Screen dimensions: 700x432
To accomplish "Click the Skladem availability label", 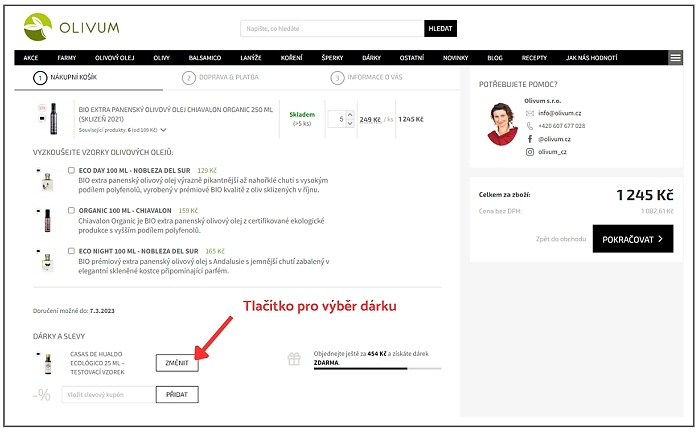I will [302, 115].
